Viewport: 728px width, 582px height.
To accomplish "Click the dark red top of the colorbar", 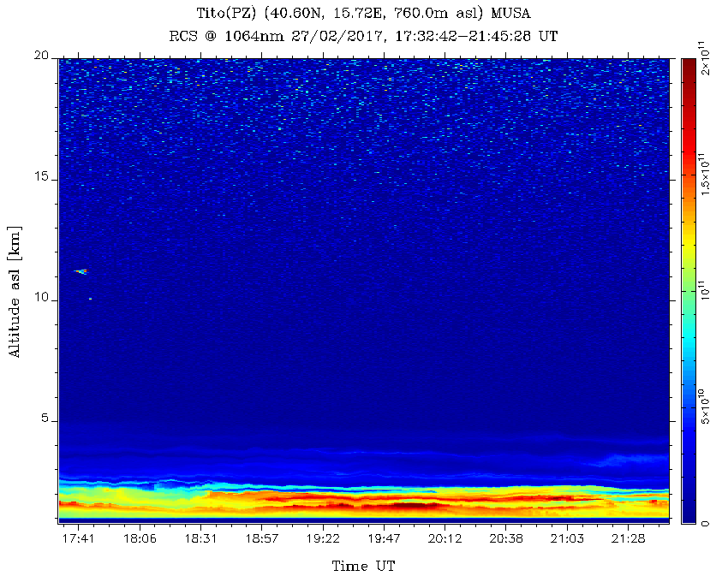I will click(688, 68).
